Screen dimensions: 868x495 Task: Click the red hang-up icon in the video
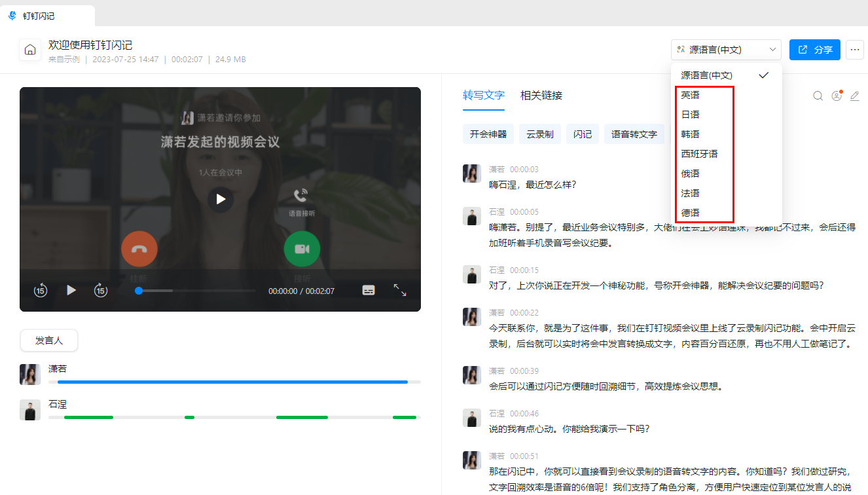point(139,249)
